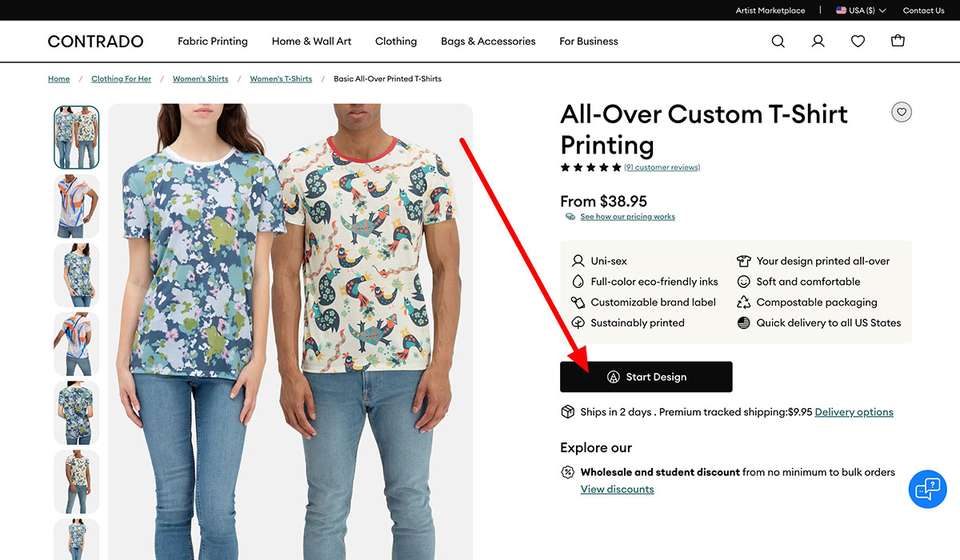The image size is (960, 560).
Task: Open See how our pricing works
Action: 627,217
